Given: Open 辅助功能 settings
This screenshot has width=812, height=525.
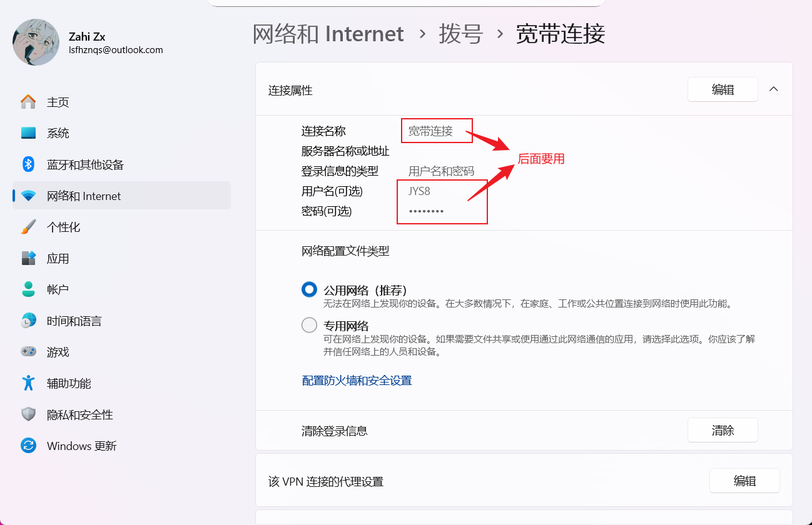Looking at the screenshot, I should pos(29,382).
